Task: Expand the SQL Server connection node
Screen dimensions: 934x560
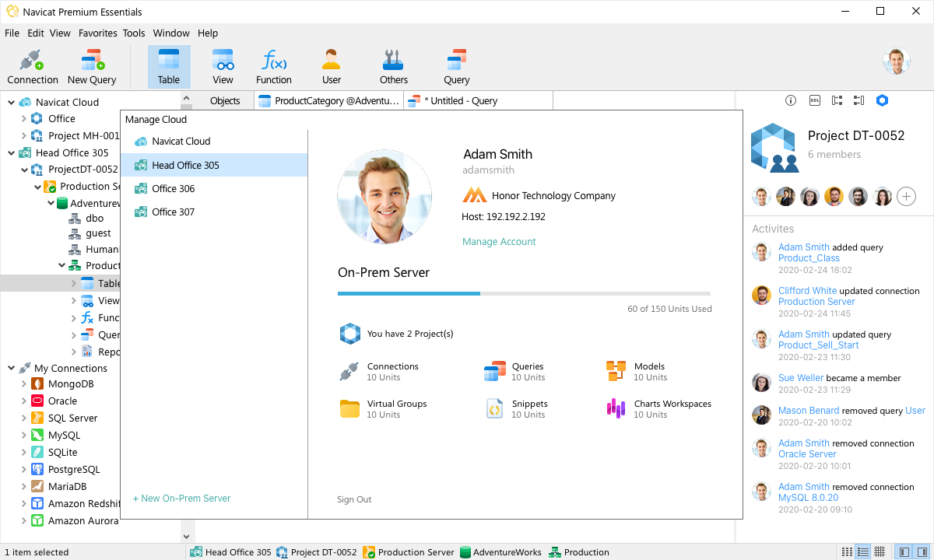Action: pyautogui.click(x=23, y=418)
